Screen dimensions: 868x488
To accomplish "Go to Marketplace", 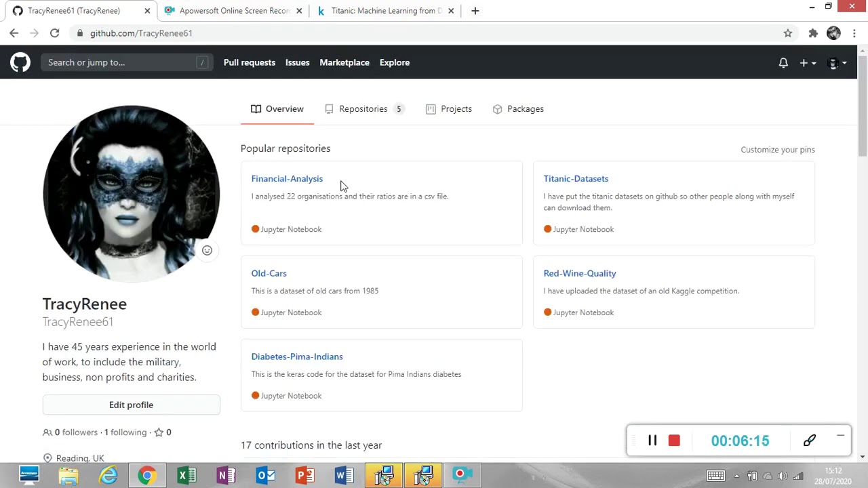I will click(344, 62).
